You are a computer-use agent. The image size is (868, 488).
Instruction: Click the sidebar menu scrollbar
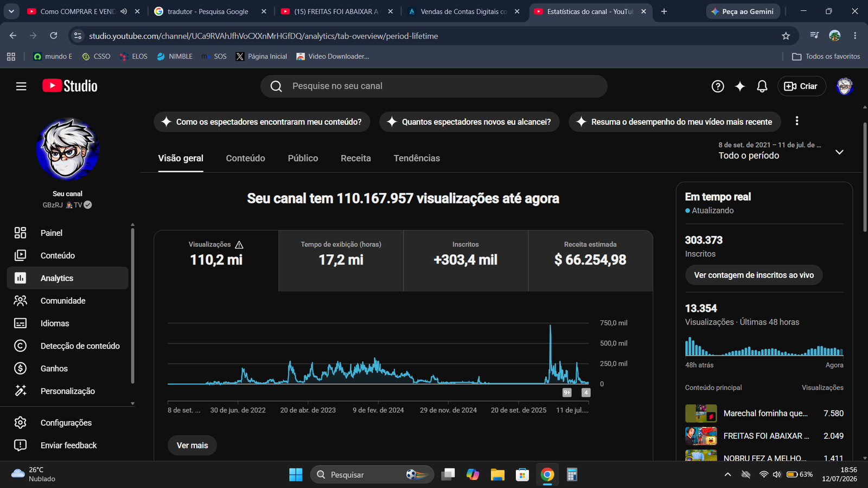[x=132, y=306]
